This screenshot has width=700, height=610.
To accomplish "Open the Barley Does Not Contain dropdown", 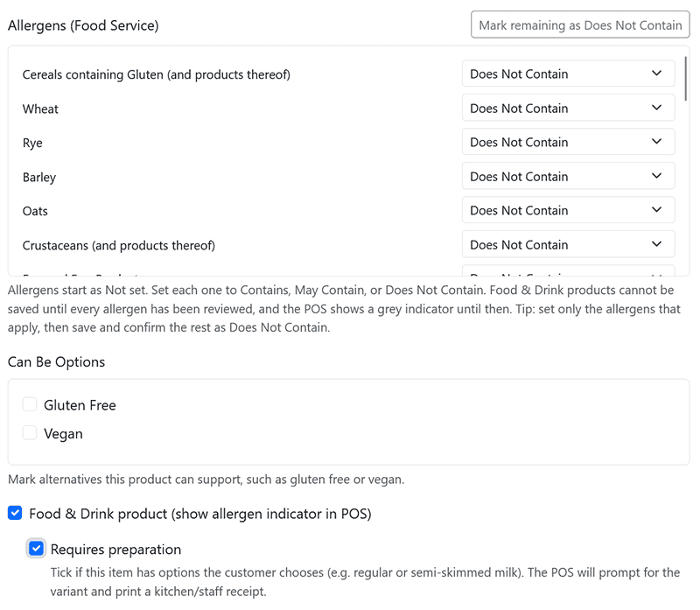I will [568, 176].
